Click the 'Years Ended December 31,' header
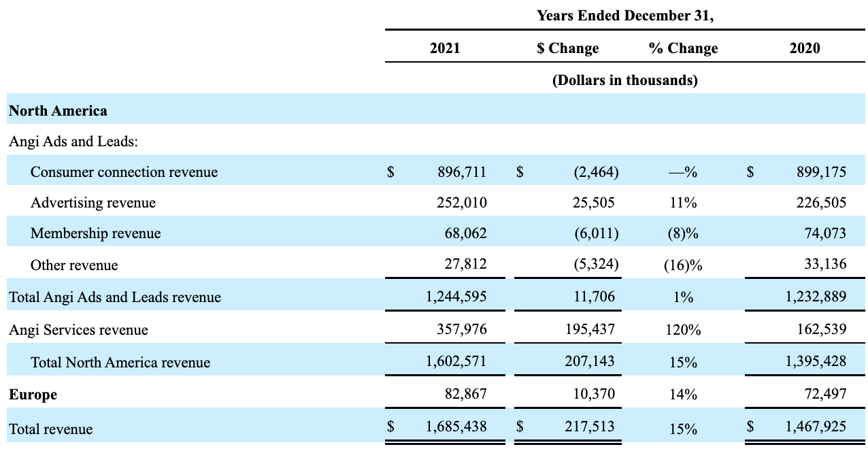868x464 pixels. click(625, 16)
